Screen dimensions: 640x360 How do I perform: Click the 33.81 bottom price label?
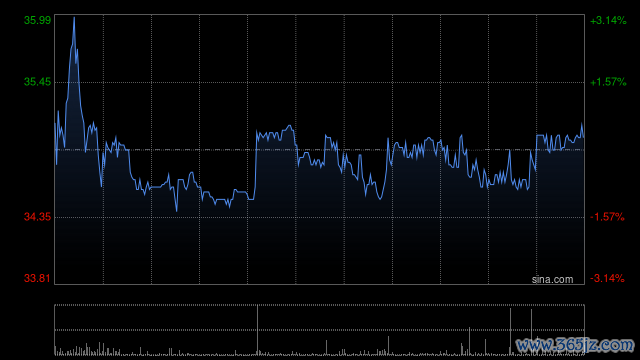38,278
